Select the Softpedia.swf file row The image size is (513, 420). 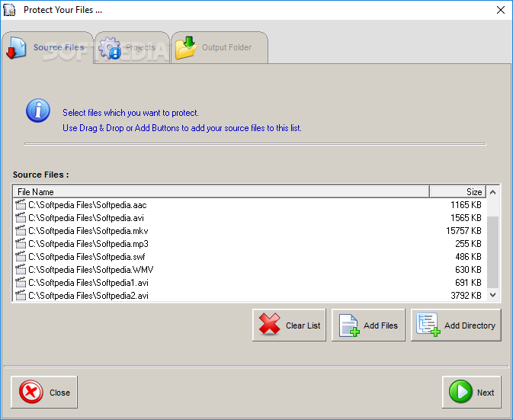coord(249,257)
